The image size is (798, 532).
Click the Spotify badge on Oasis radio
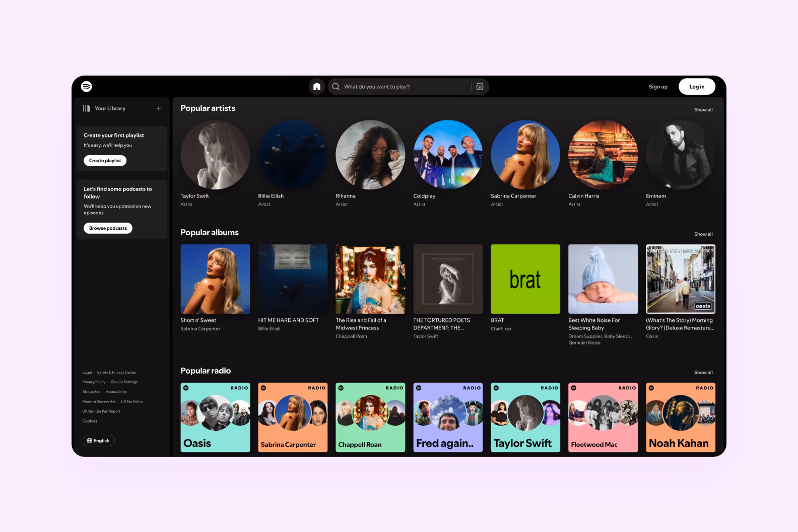point(186,388)
